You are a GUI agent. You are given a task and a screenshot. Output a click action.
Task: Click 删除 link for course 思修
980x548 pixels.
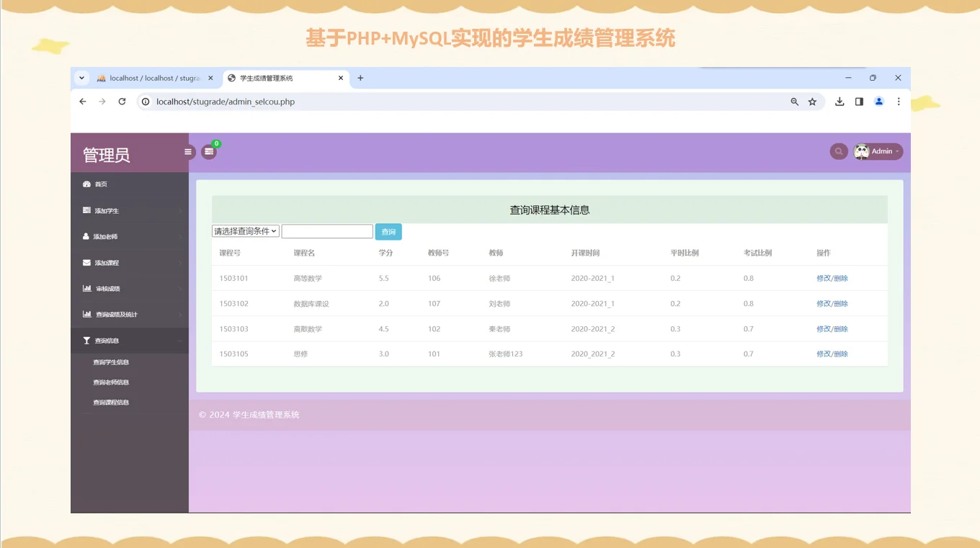pos(841,354)
